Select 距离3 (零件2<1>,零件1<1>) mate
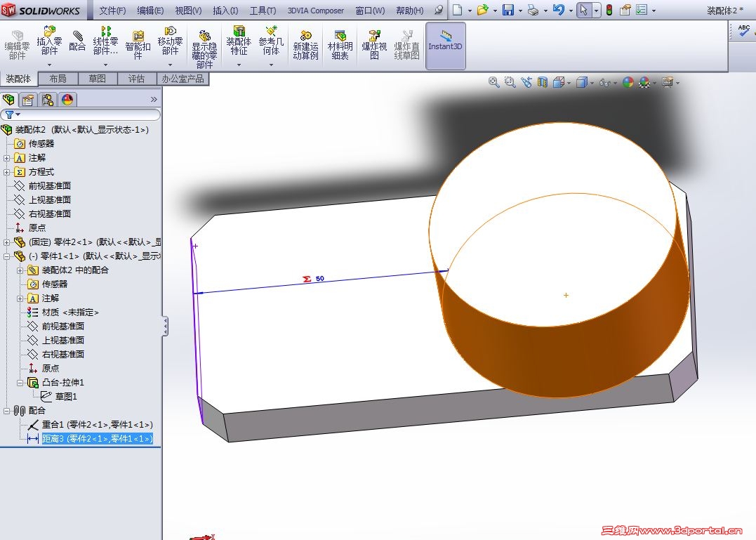The height and width of the screenshot is (540, 756). click(x=97, y=439)
